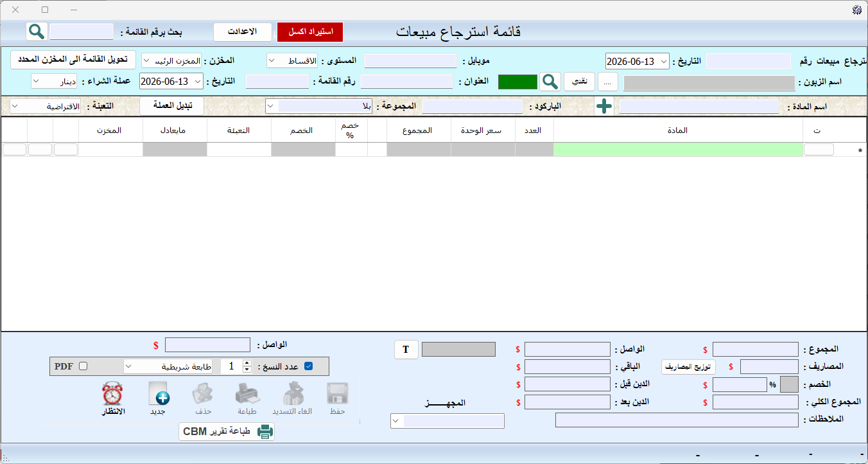Screen dimensions: 868x464
Task: Click the المجموع grid column header
Action: click(x=419, y=130)
